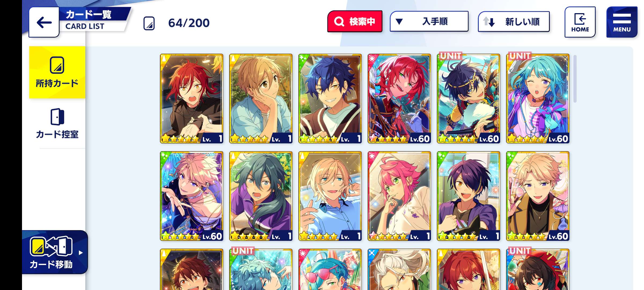This screenshot has width=644, height=290.
Task: Select the blond boy resting chin card
Action: pos(261,99)
